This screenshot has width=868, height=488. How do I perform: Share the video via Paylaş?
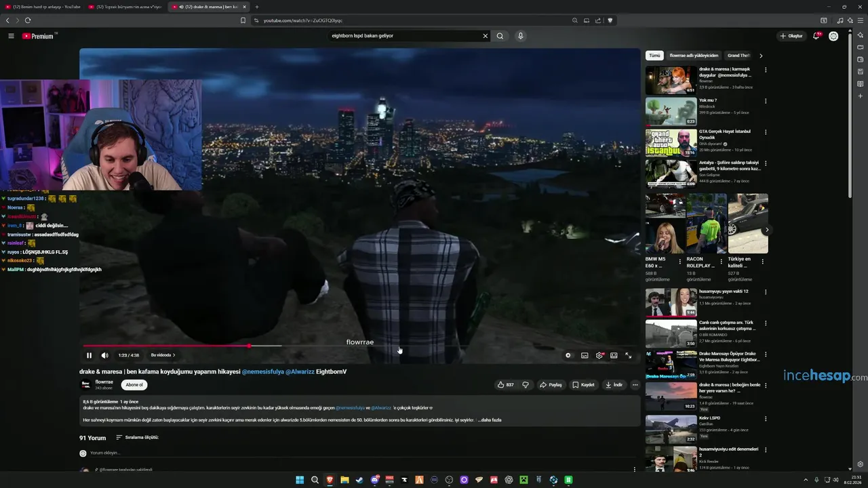[x=551, y=384]
